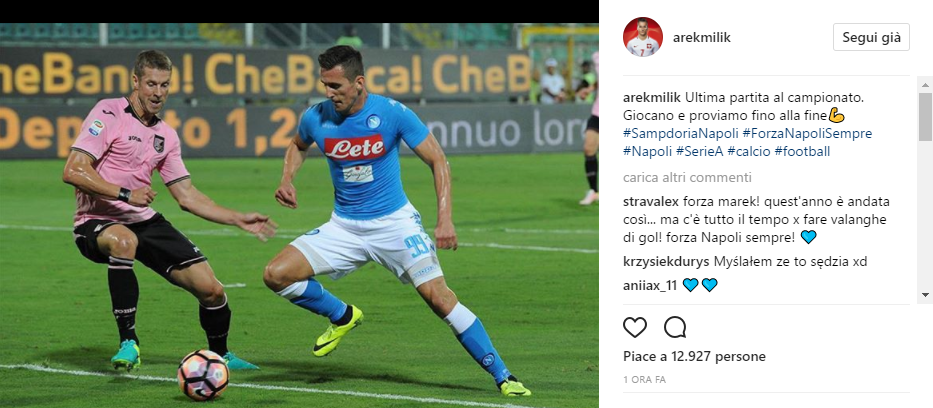
Task: Toggle the Segui già follow button
Action: (x=871, y=37)
